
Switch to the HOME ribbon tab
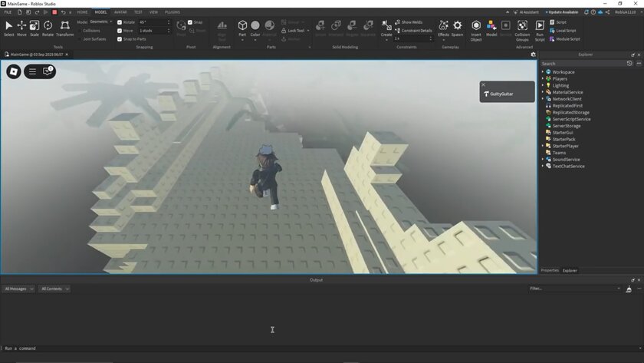point(82,12)
